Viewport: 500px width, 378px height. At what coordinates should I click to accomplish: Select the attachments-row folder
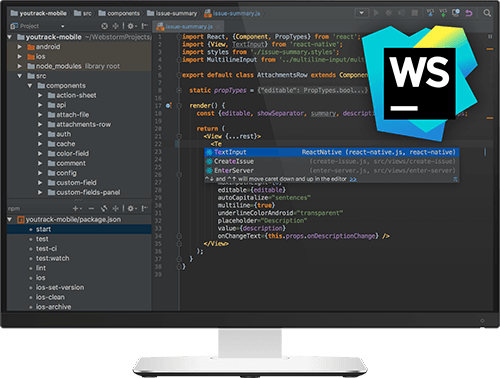pyautogui.click(x=79, y=124)
